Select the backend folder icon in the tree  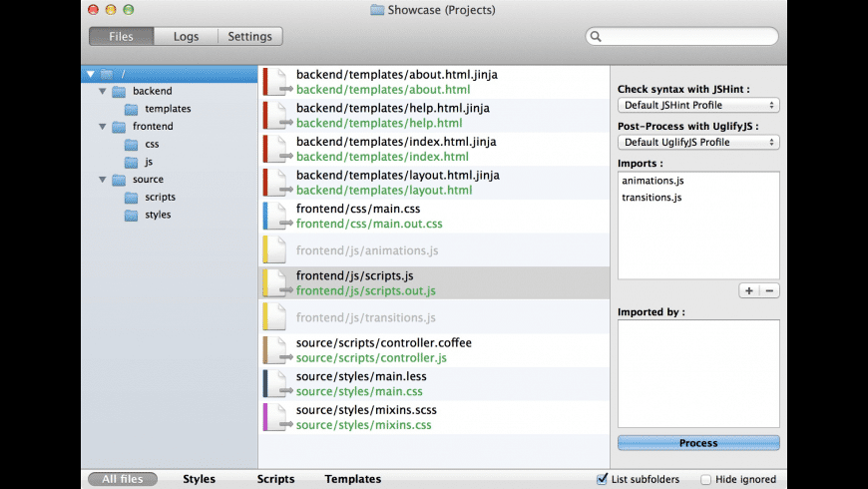(x=119, y=92)
